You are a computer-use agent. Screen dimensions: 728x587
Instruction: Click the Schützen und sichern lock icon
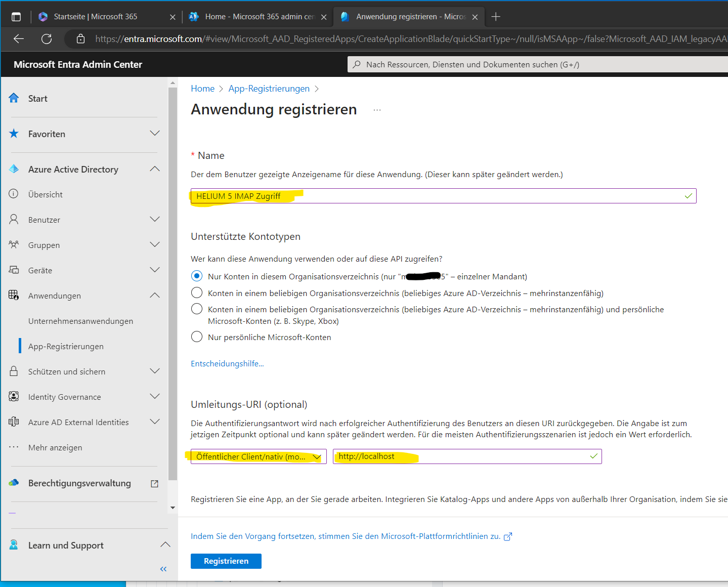tap(14, 371)
